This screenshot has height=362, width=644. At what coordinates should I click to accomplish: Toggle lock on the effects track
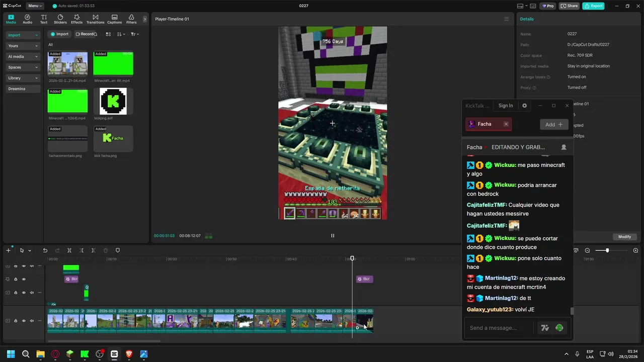pos(16,279)
